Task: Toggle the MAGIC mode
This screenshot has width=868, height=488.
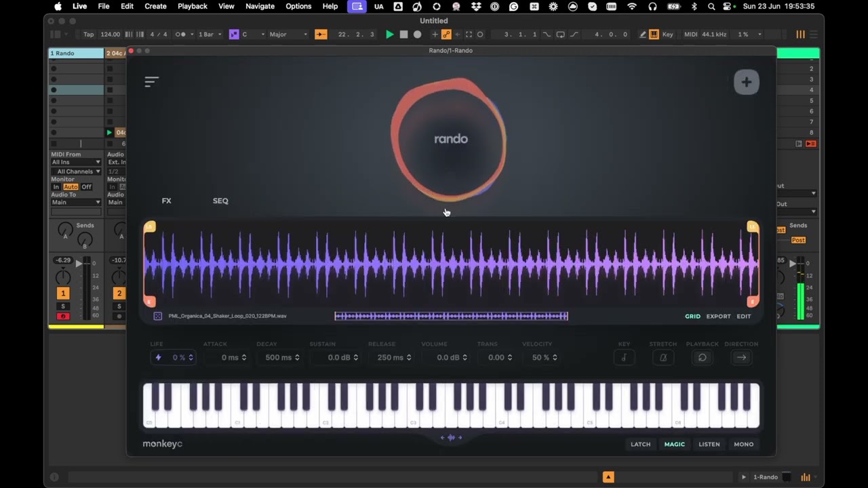Action: coord(674,444)
